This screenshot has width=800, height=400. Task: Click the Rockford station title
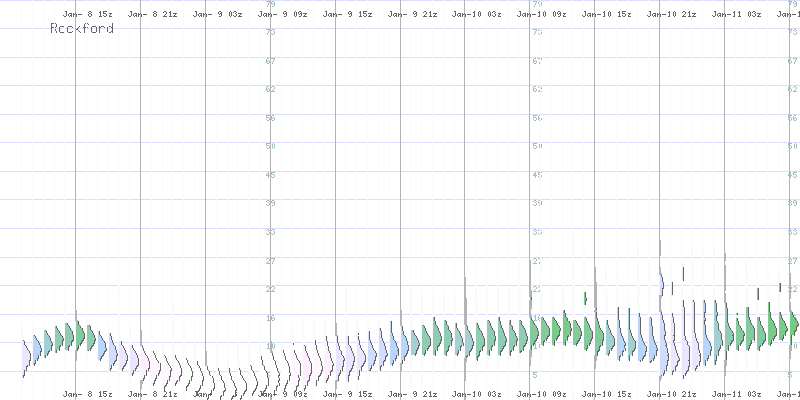point(82,29)
